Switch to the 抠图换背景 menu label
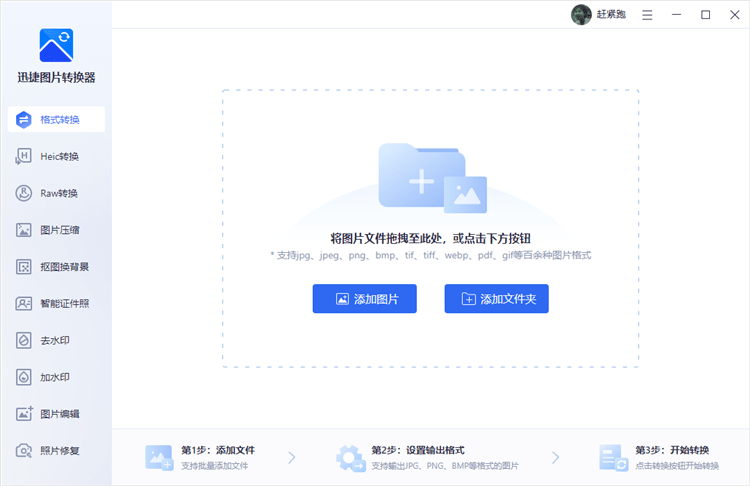This screenshot has height=486, width=750. (x=65, y=267)
